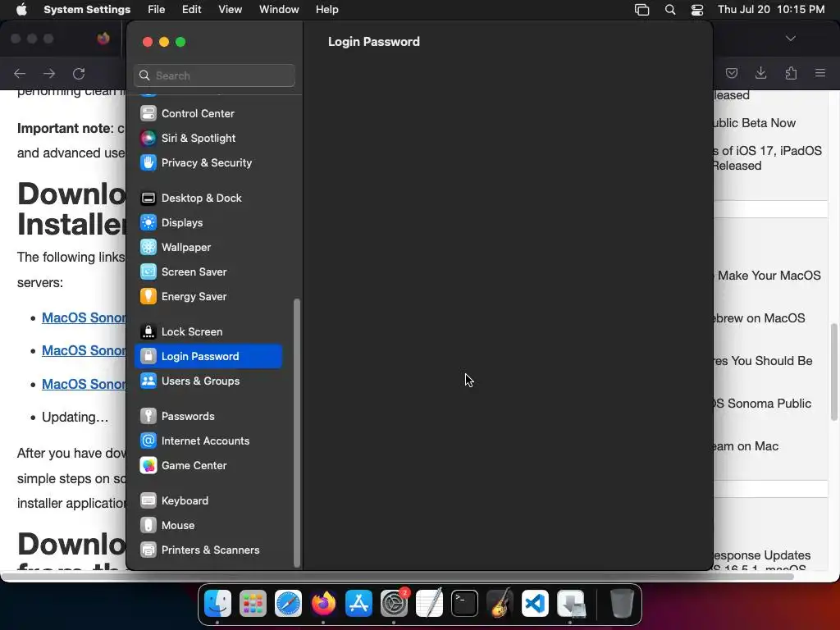Click Firefox back navigation arrow

20,73
